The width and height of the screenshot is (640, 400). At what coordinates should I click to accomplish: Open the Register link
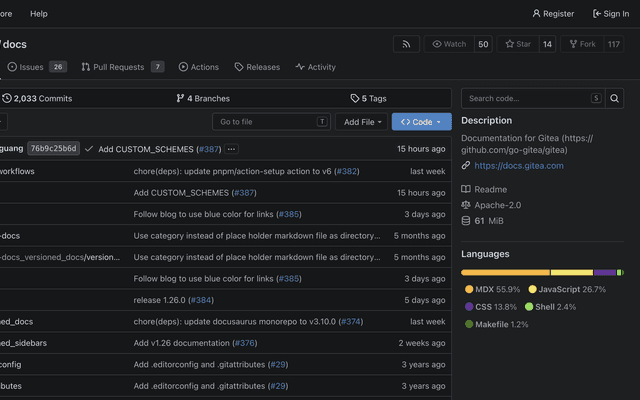(553, 14)
